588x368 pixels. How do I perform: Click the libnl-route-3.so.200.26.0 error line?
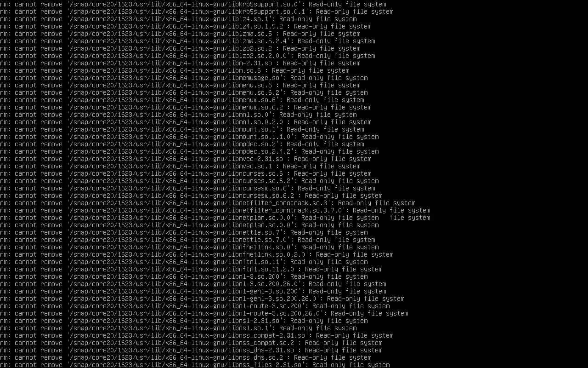coord(204,313)
